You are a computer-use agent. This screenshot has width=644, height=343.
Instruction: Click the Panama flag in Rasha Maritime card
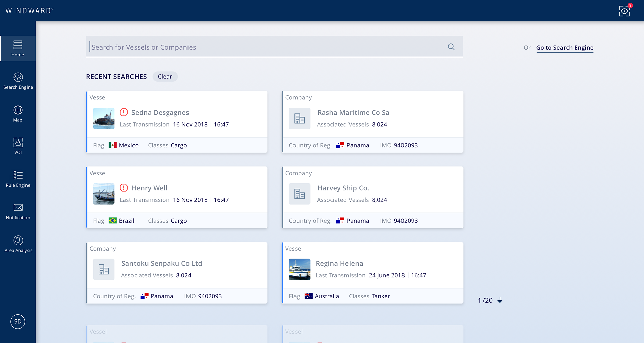click(340, 145)
